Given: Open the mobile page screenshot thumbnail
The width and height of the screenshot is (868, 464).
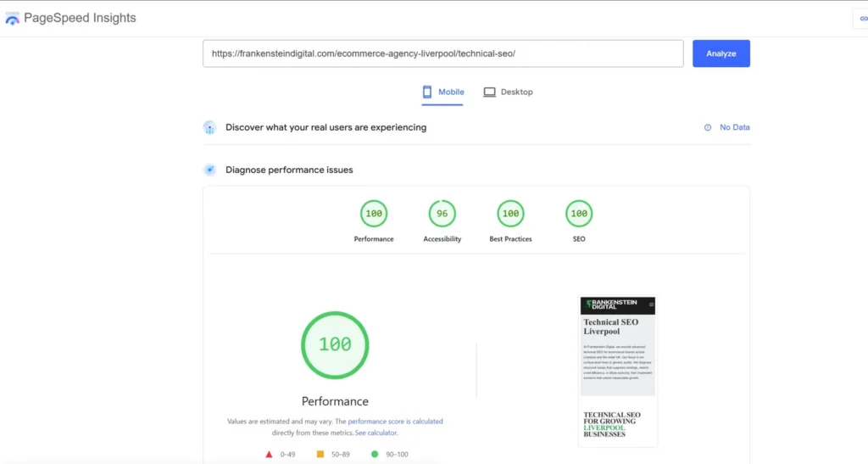Looking at the screenshot, I should pos(618,371).
